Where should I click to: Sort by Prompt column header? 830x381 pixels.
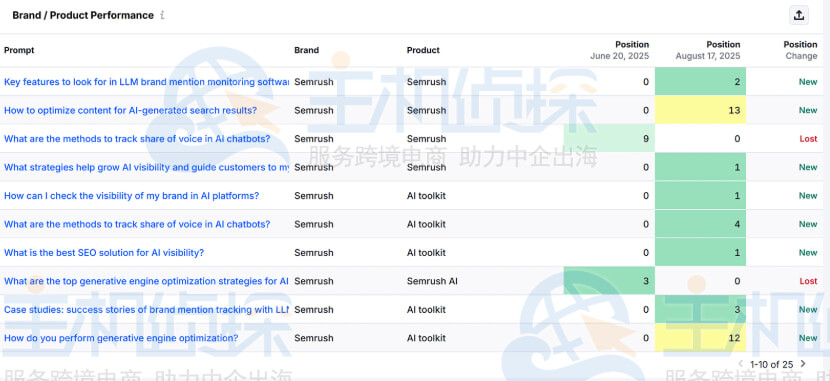pos(19,50)
